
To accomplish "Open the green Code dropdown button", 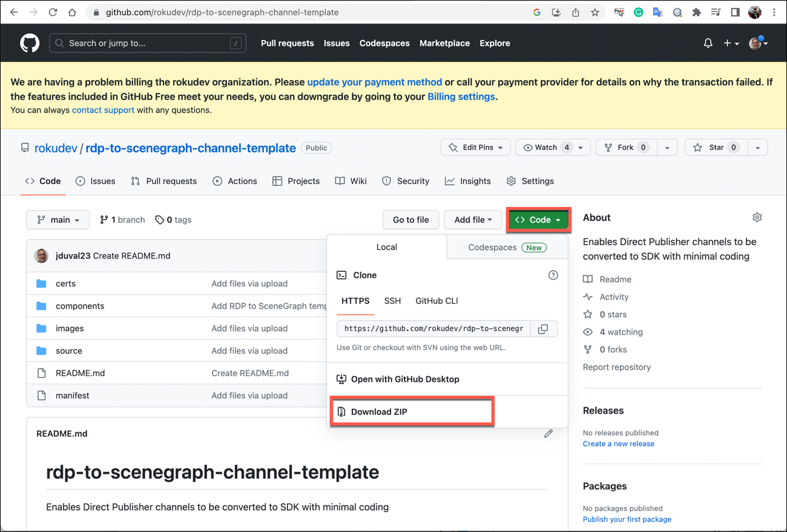I will pos(538,220).
